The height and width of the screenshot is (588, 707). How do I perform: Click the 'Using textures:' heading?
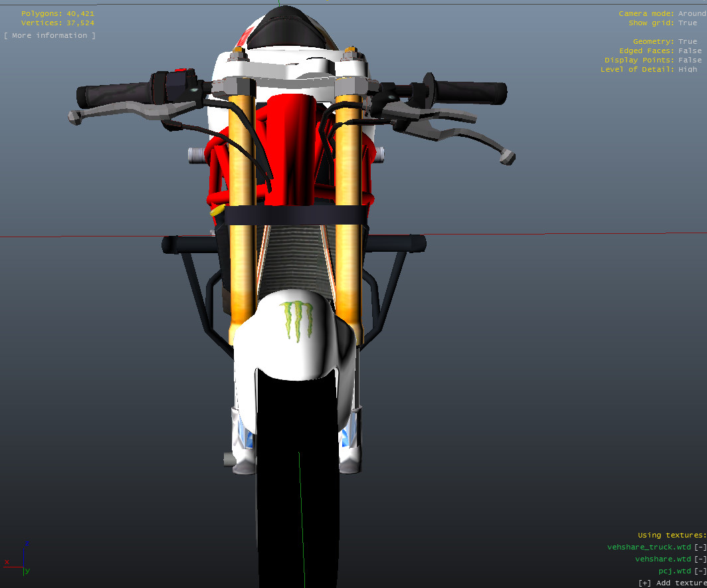pyautogui.click(x=672, y=536)
